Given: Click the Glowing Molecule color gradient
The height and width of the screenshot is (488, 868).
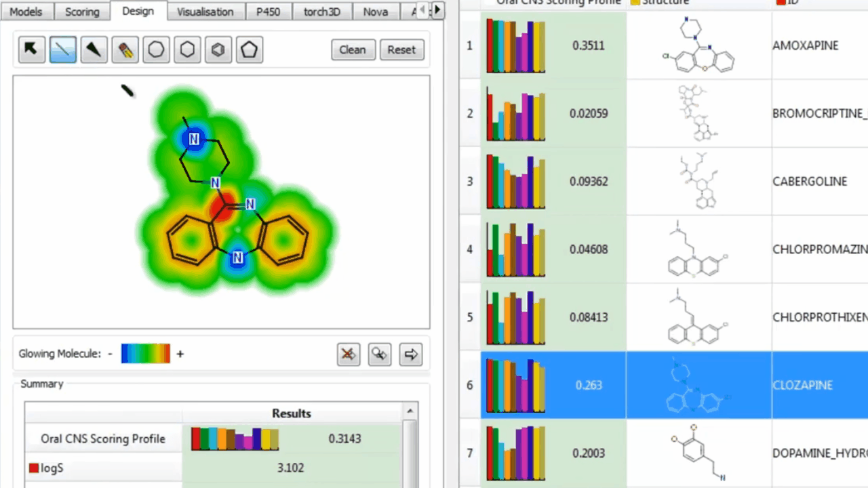Looking at the screenshot, I should 146,353.
